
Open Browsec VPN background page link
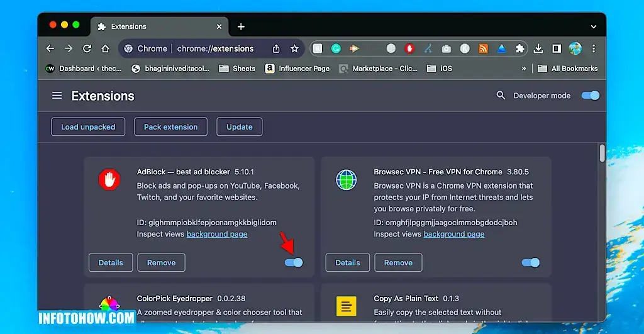click(x=454, y=234)
